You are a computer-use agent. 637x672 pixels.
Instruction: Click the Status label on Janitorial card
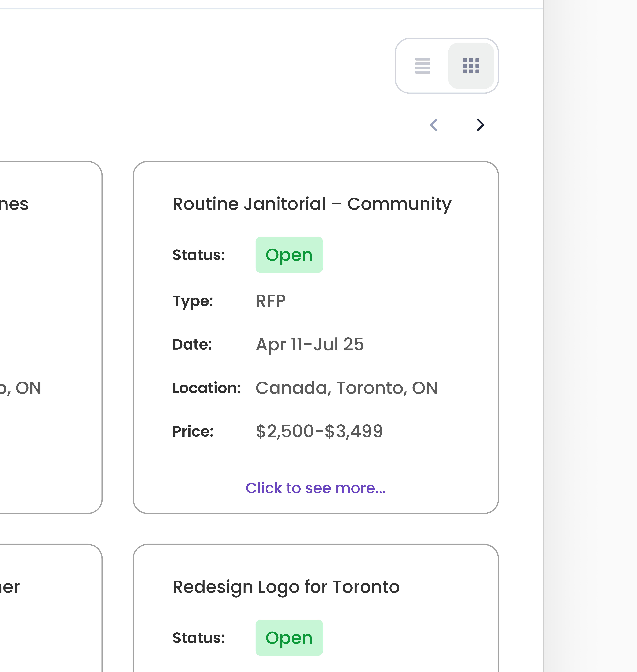[x=199, y=255]
